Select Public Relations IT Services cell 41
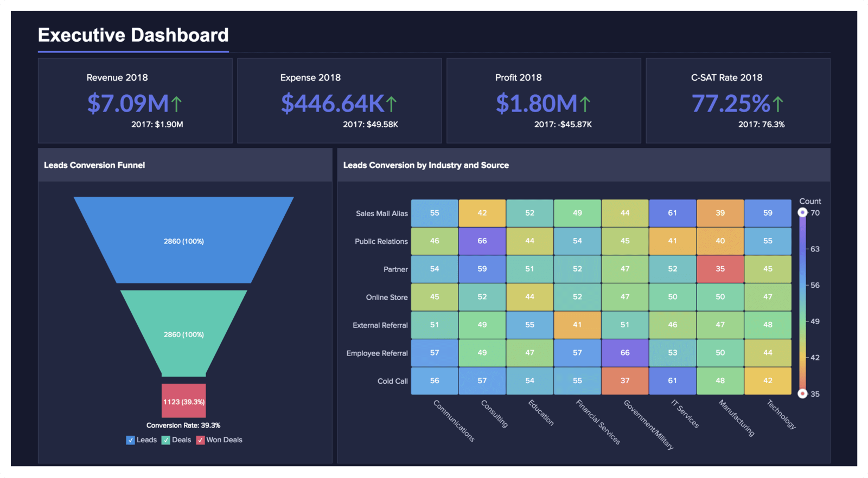 point(673,241)
